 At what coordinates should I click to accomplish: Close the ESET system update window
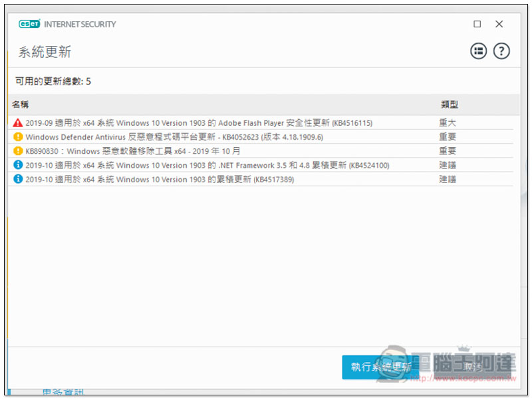(499, 24)
